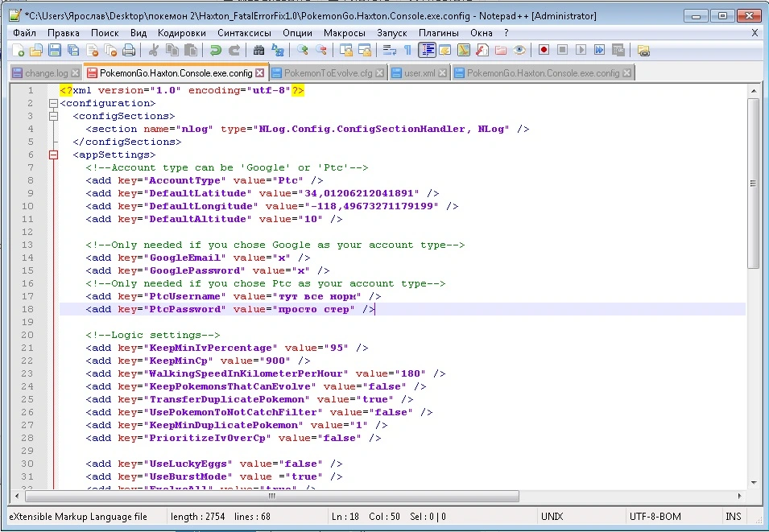Close the PokemonToEvolve.cfg tab
Image resolution: width=769 pixels, height=532 pixels.
click(379, 73)
